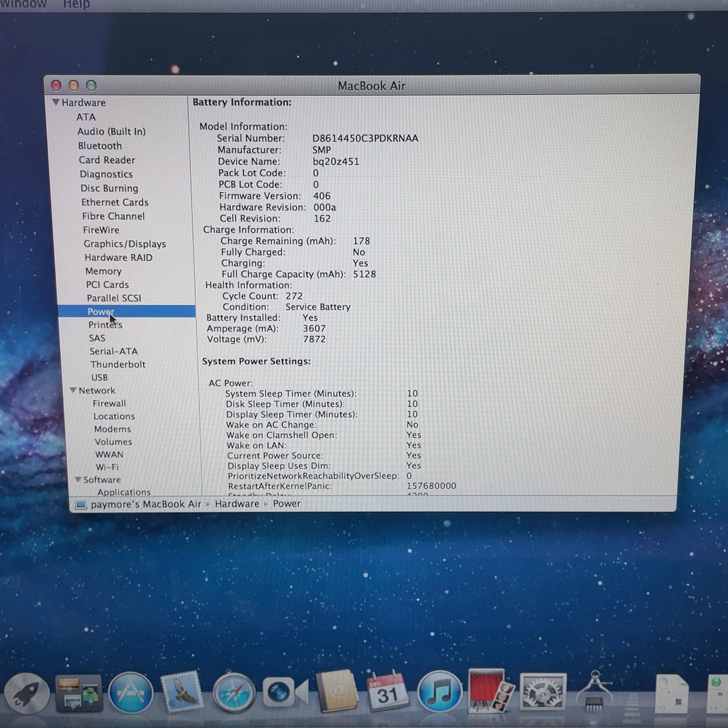Select Volumes under Network

113,442
